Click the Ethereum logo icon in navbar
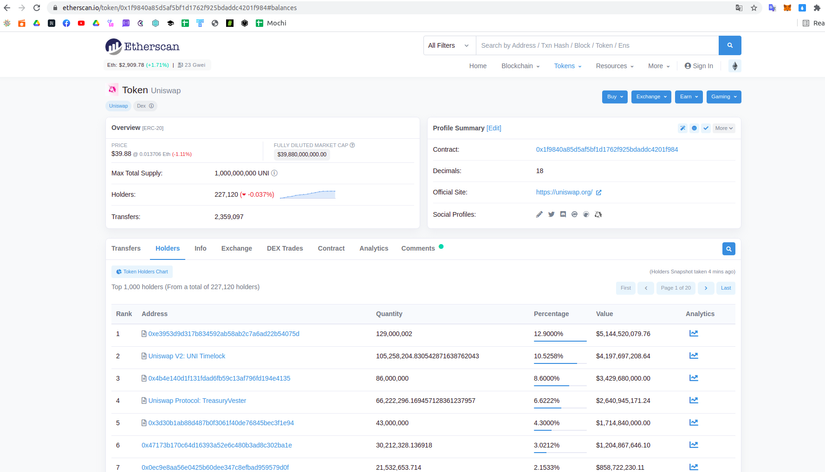This screenshot has width=825, height=472. pyautogui.click(x=735, y=66)
